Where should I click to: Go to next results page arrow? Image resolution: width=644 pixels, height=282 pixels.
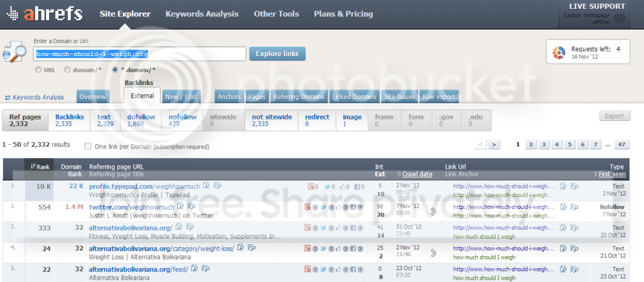point(494,144)
